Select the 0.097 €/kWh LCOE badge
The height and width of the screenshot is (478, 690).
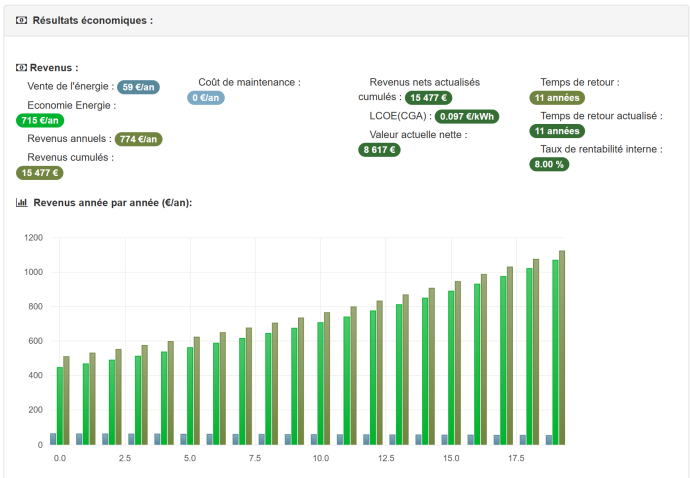tap(467, 116)
